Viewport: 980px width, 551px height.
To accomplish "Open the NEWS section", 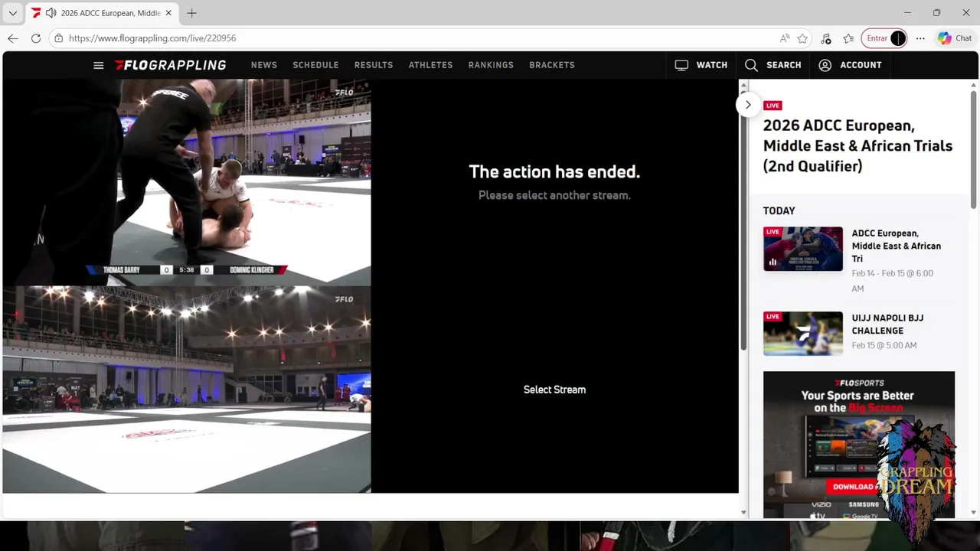I will [x=264, y=65].
